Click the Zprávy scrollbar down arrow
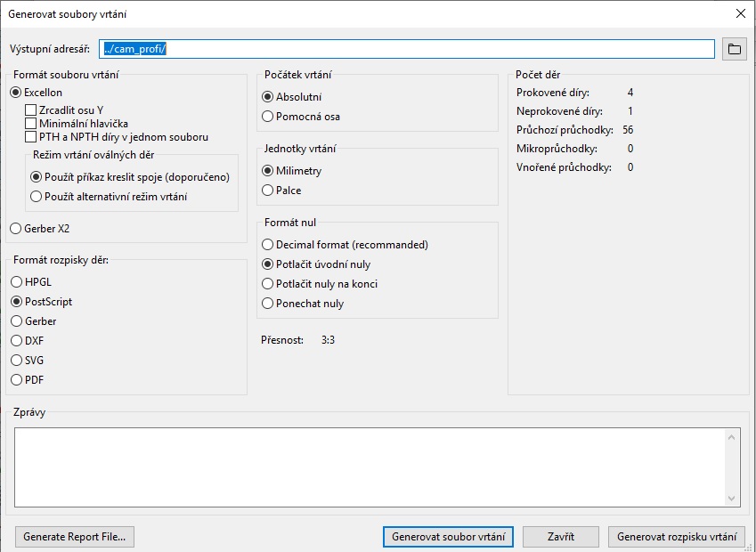Screen dimensions: 756x552 (732, 499)
